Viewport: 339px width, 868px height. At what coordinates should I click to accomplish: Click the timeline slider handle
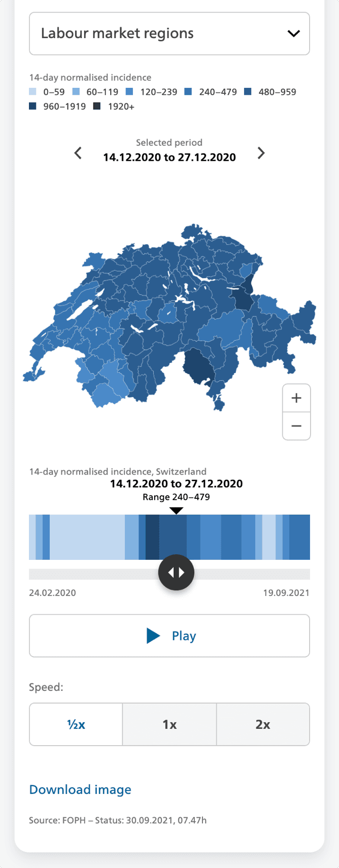click(176, 573)
